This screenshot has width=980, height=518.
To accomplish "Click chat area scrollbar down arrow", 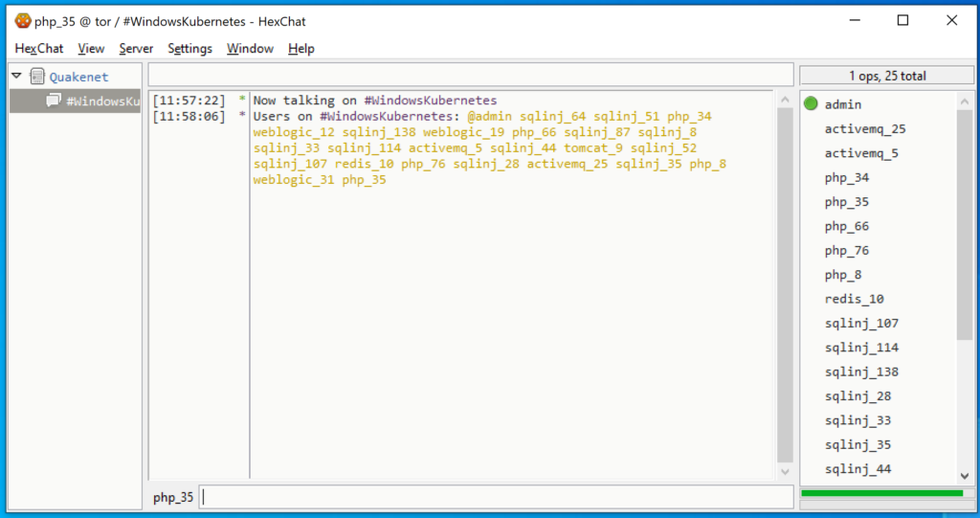I will tap(785, 472).
